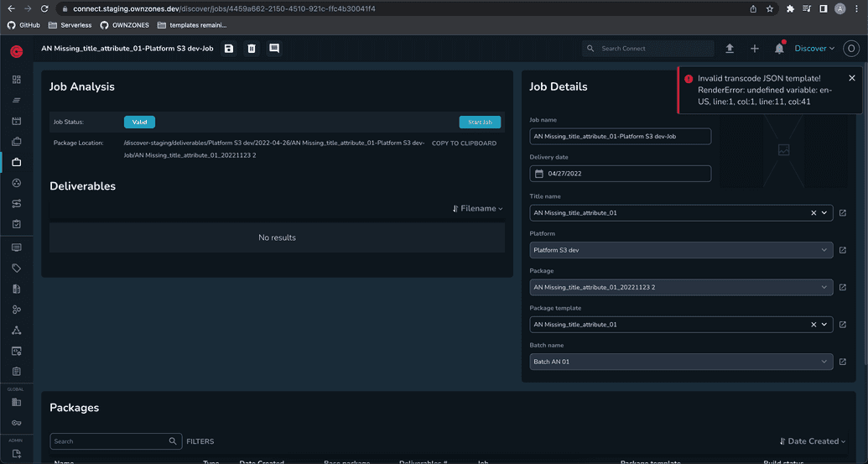This screenshot has height=464, width=868.
Task: Open the Discover module dropdown
Action: pyautogui.click(x=814, y=49)
